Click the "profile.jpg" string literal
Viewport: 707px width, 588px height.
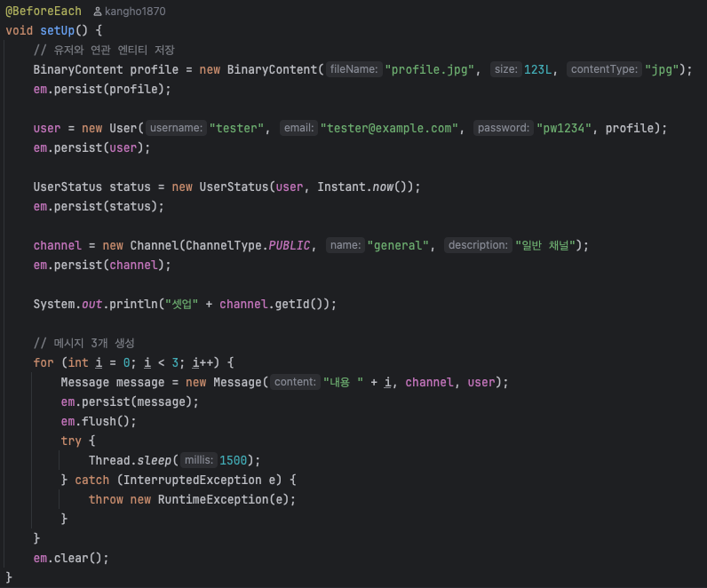tap(429, 69)
